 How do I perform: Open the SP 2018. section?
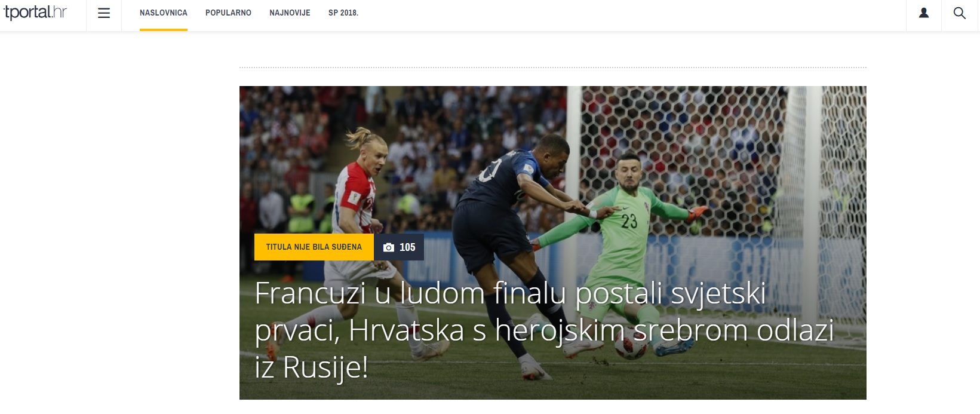[343, 13]
